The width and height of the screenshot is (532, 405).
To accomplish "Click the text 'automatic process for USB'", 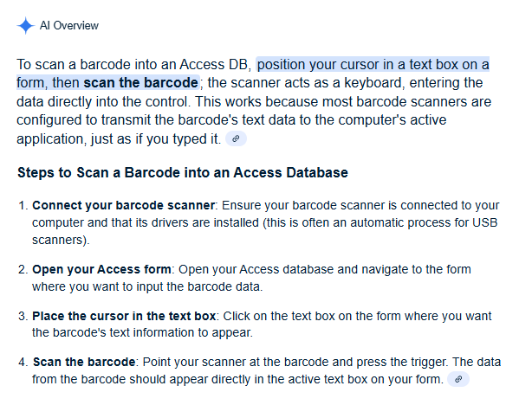I will [424, 222].
